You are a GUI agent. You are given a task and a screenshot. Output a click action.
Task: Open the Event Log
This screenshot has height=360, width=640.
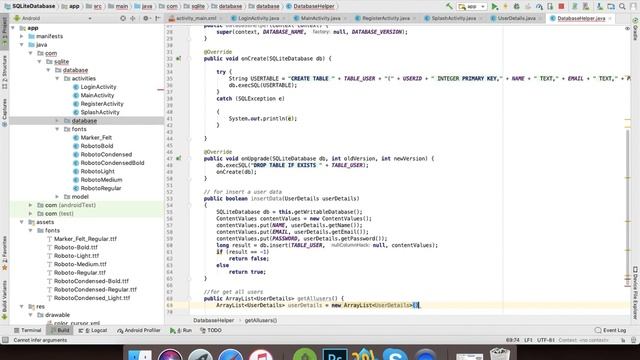(610, 330)
